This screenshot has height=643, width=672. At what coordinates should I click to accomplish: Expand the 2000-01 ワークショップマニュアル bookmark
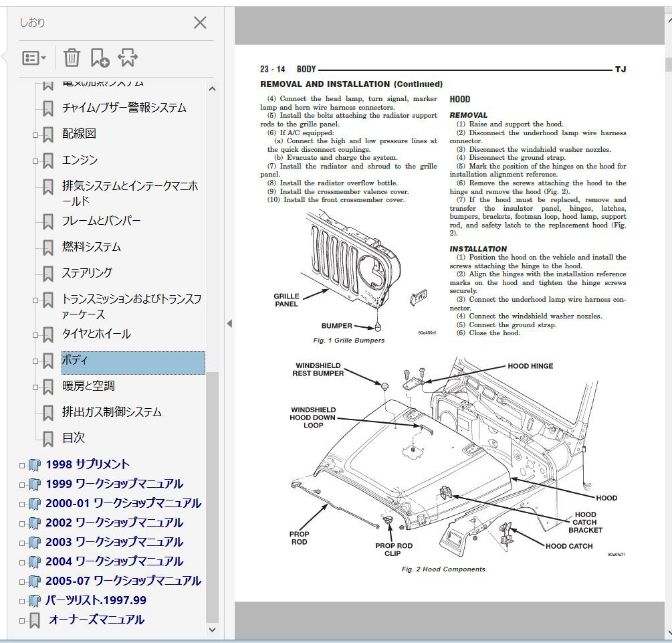(22, 504)
